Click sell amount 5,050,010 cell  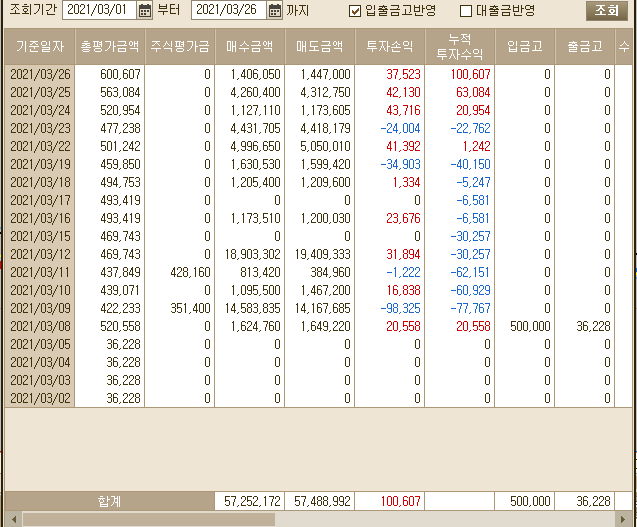click(x=319, y=146)
